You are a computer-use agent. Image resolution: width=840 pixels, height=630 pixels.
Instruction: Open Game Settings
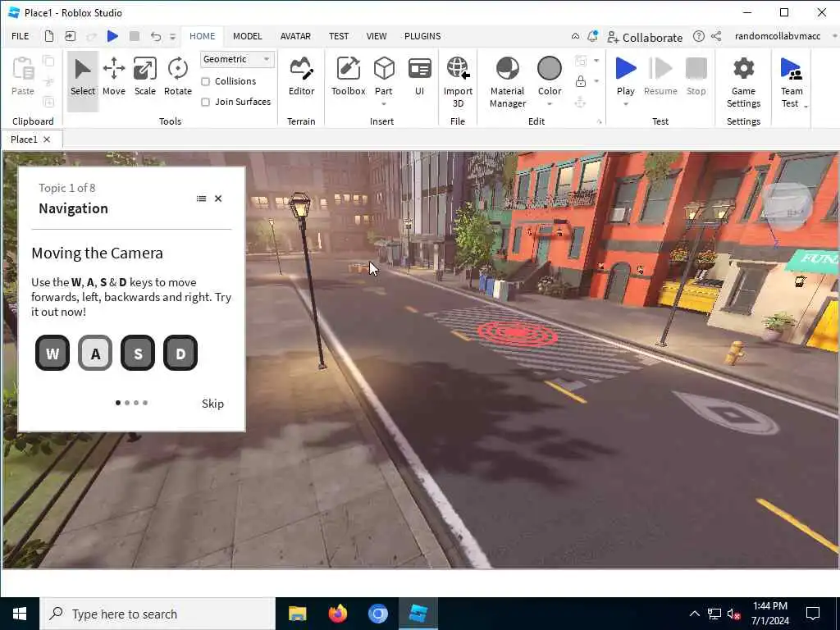pyautogui.click(x=743, y=83)
